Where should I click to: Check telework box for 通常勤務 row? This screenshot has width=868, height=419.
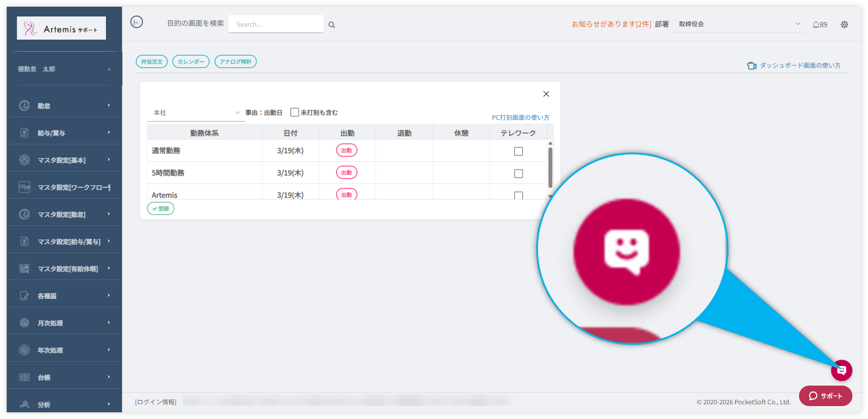coord(518,151)
